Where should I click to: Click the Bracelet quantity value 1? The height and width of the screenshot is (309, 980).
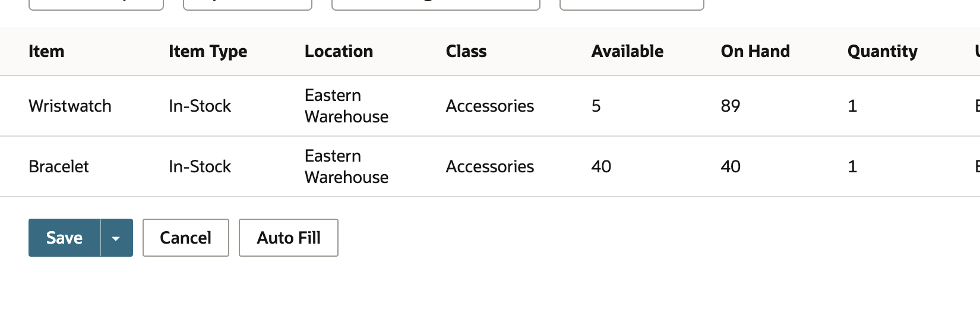tap(852, 166)
